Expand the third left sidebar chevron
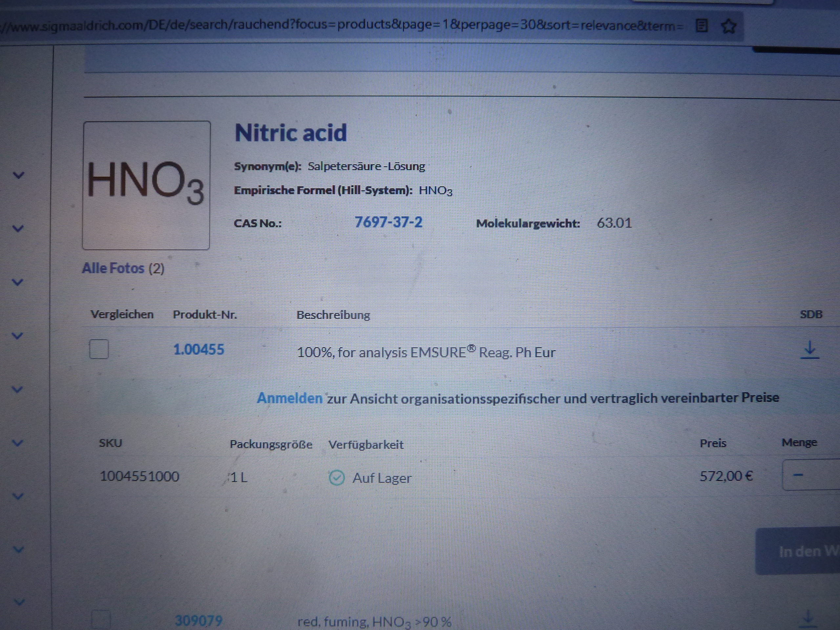Screen dimensions: 840x630 click(18, 282)
